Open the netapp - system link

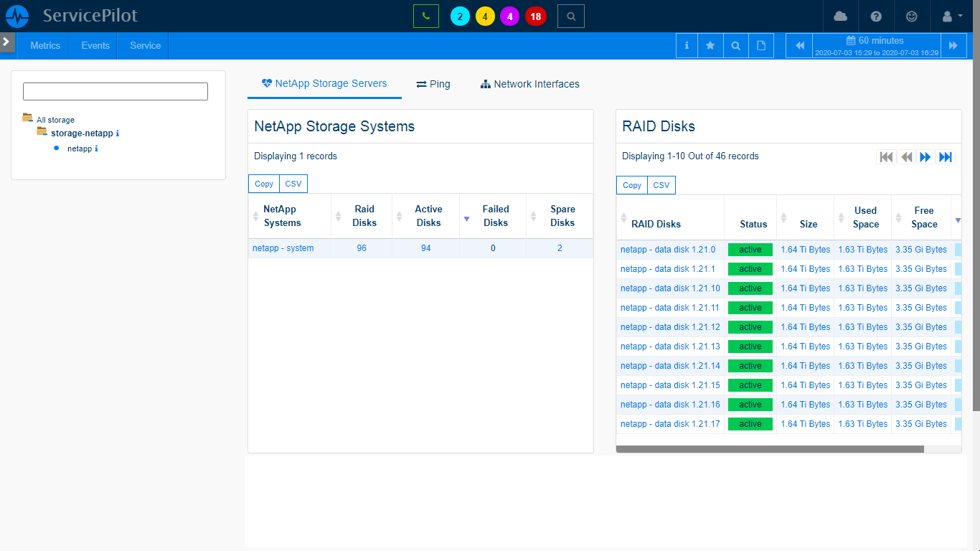click(283, 248)
